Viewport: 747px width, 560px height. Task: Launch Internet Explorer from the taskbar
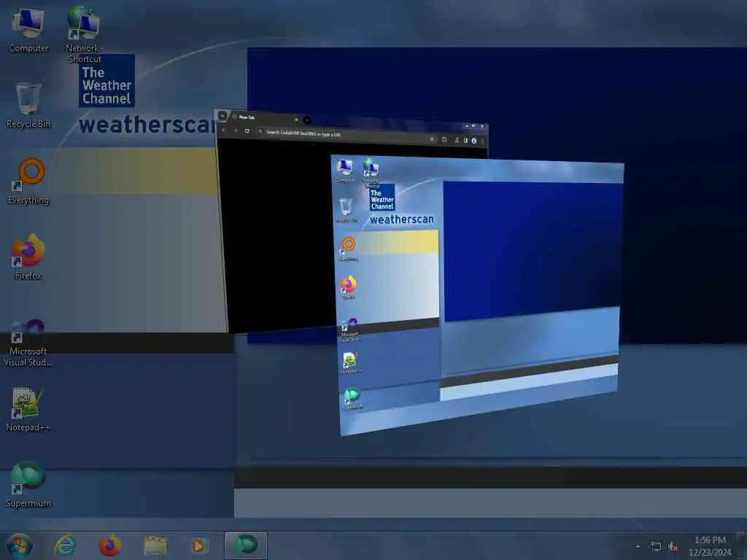[65, 545]
